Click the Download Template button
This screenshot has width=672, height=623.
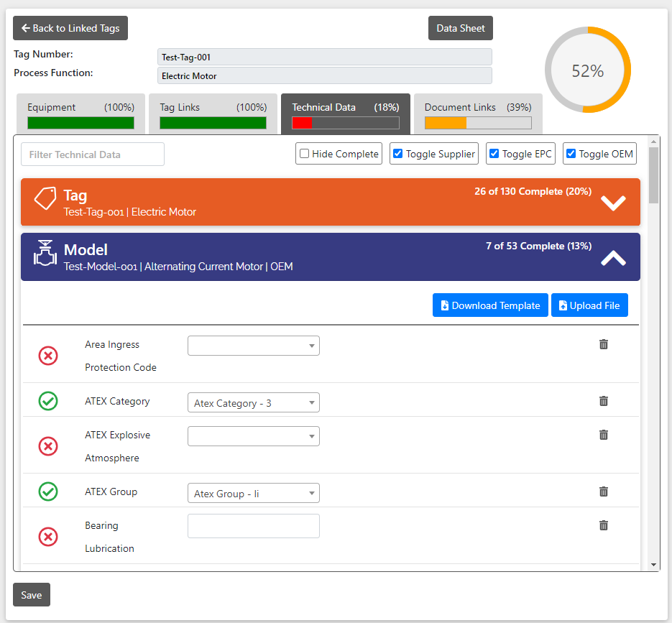pyautogui.click(x=490, y=305)
